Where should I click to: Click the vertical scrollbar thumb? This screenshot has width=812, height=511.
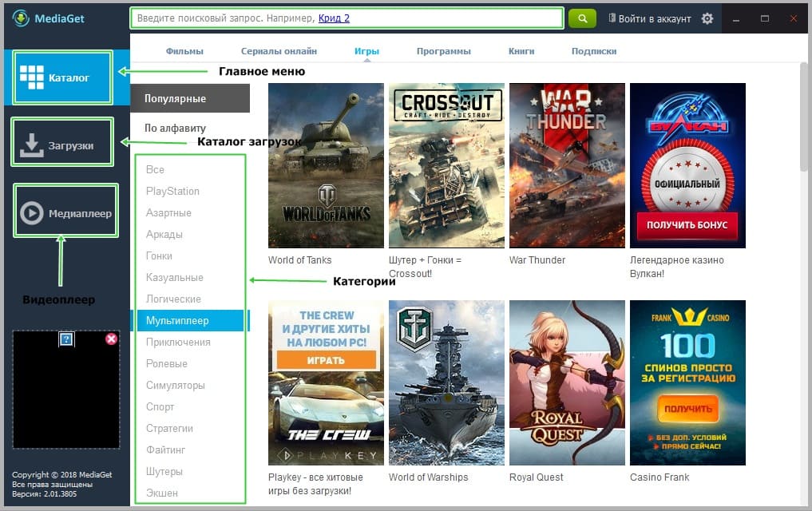[804, 117]
